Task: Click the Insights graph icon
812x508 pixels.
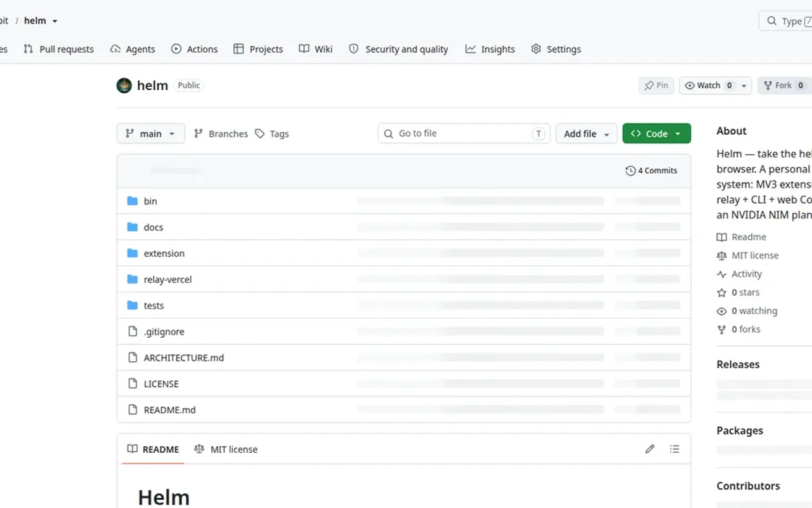Action: pyautogui.click(x=470, y=49)
